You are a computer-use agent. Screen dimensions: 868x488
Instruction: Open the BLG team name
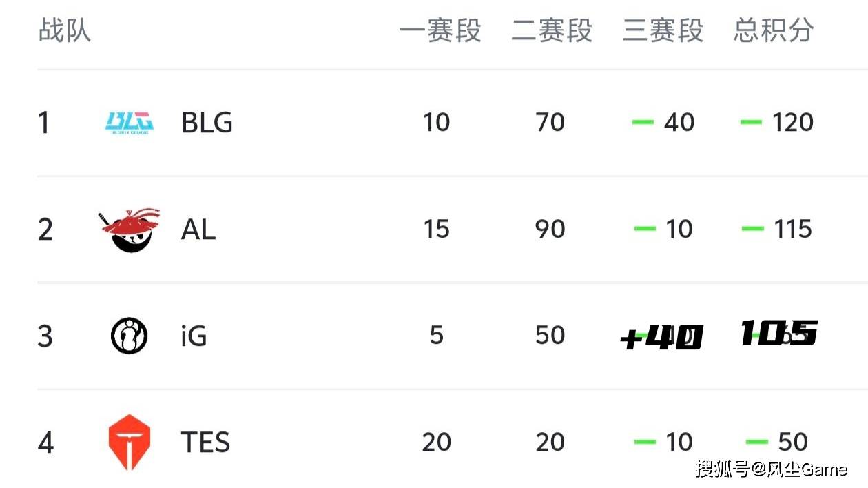click(x=207, y=123)
